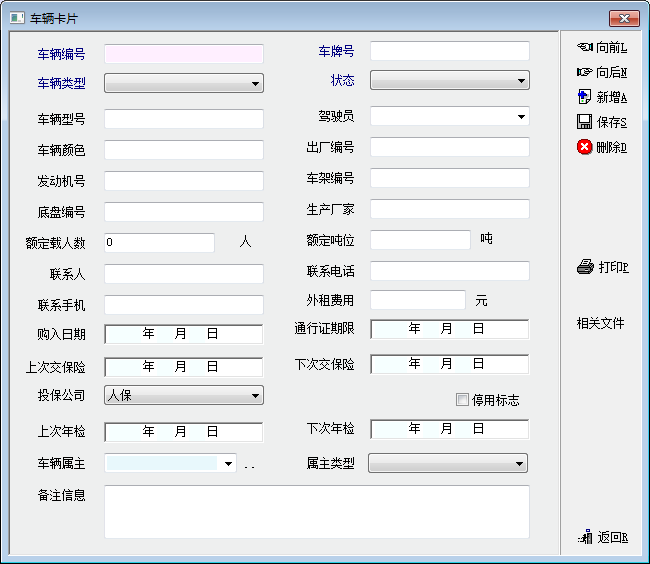Select the 购入日期 date field
The height and width of the screenshot is (564, 650).
coord(184,334)
